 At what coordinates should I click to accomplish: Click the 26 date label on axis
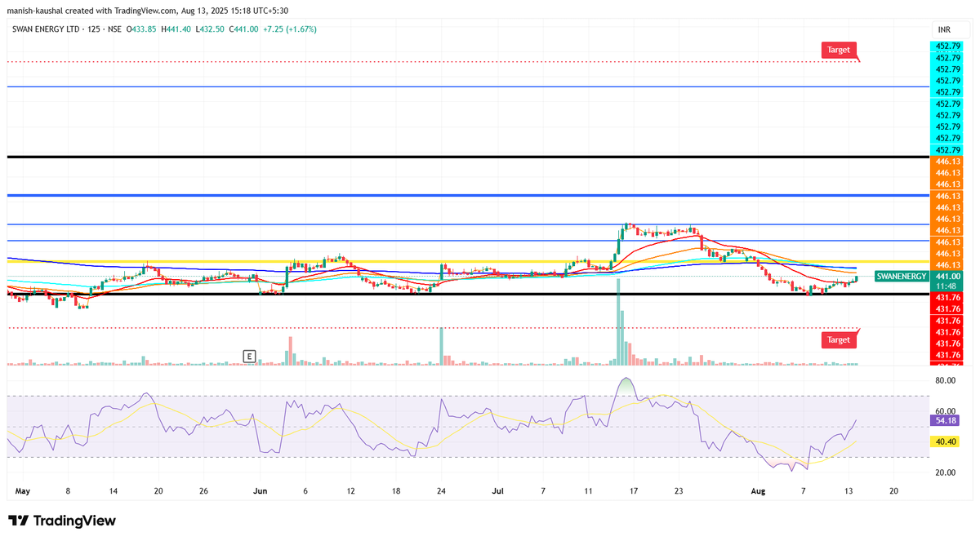click(203, 492)
